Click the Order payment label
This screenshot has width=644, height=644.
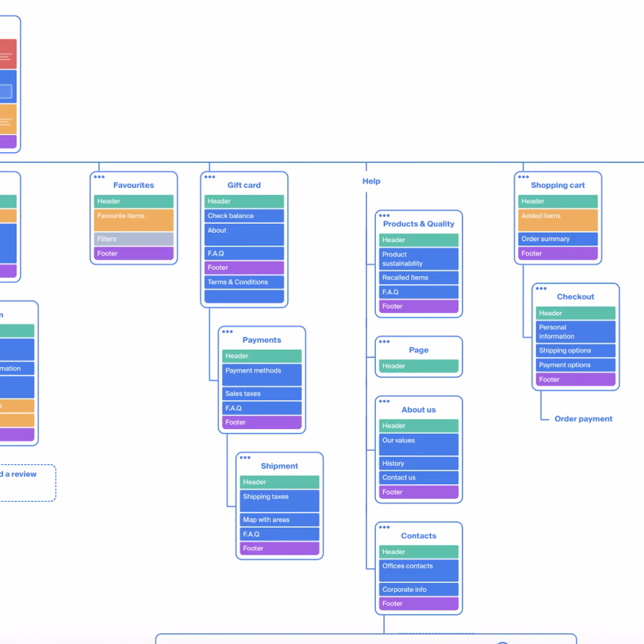[x=583, y=419]
